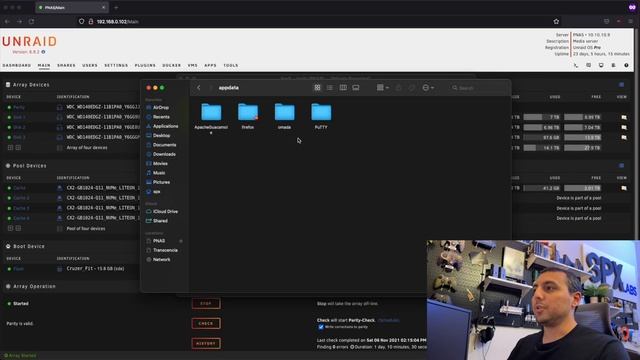
Task: Click the Stop array button
Action: point(206,304)
